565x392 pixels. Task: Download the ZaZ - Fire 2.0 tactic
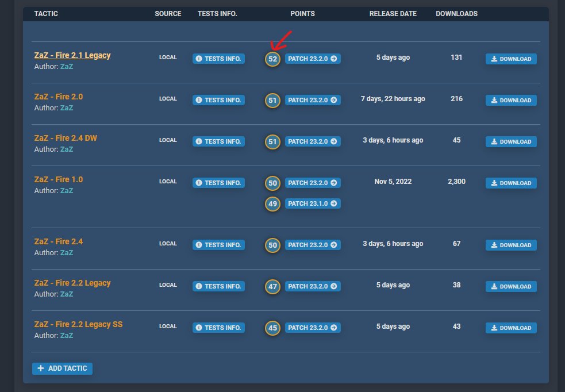[x=511, y=101]
